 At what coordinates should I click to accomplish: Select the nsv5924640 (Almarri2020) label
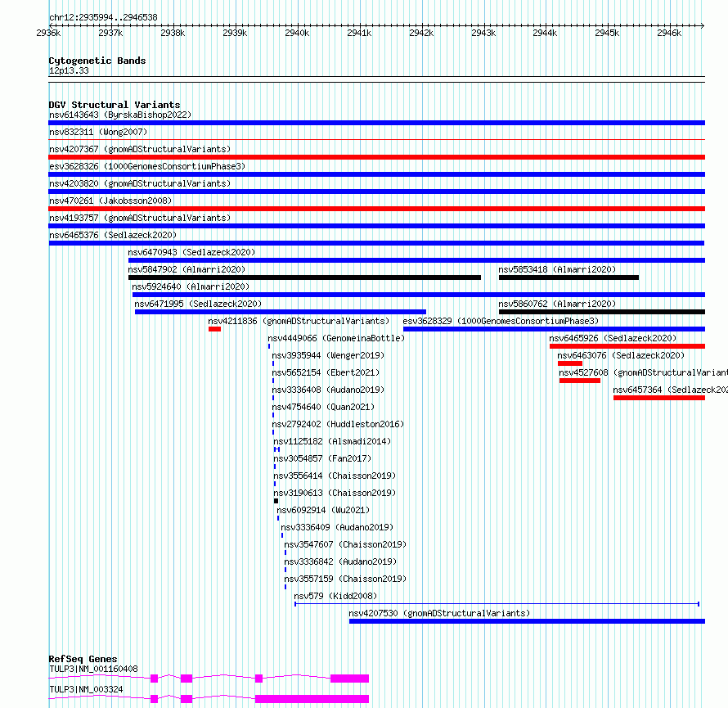click(191, 286)
